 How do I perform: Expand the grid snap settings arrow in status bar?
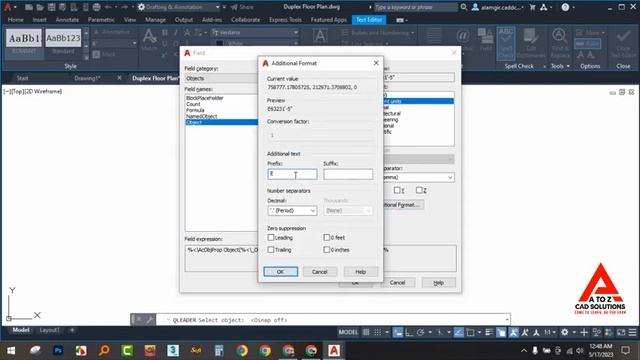coord(387,332)
